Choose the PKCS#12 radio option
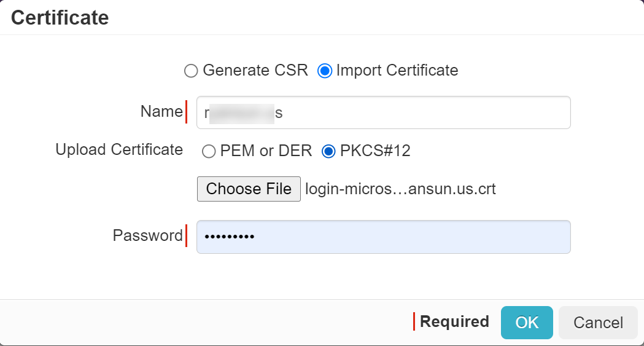The image size is (644, 346). click(x=328, y=151)
